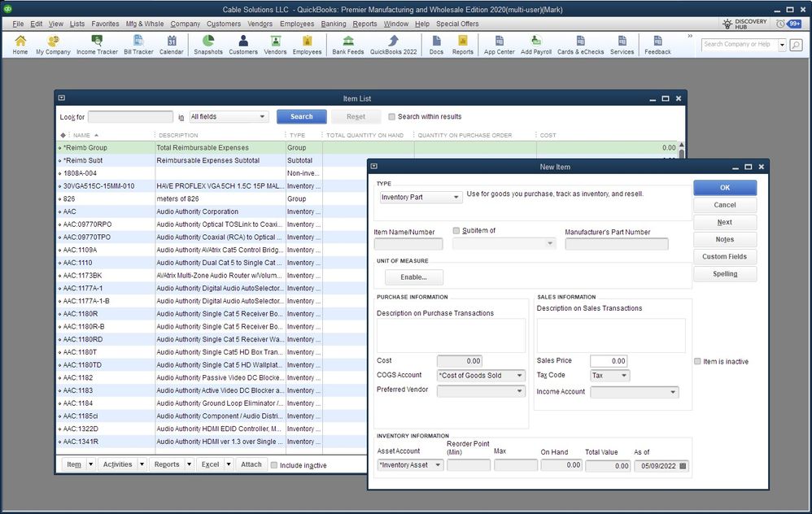
Task: Open the Calendar icon
Action: [171, 45]
